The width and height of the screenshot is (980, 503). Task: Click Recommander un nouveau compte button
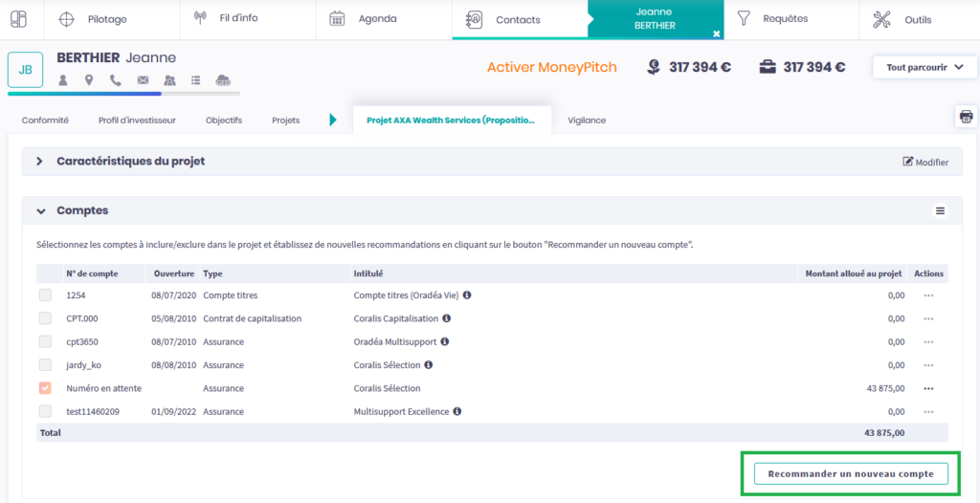point(850,473)
